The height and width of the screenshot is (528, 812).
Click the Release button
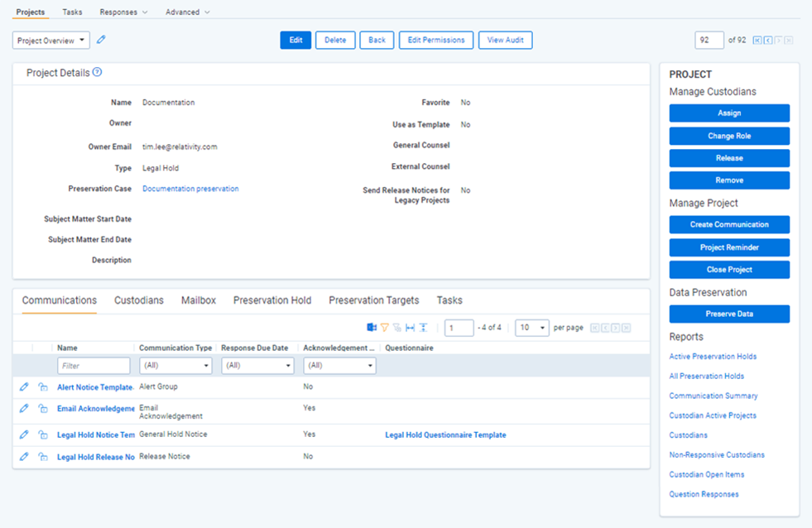(729, 158)
